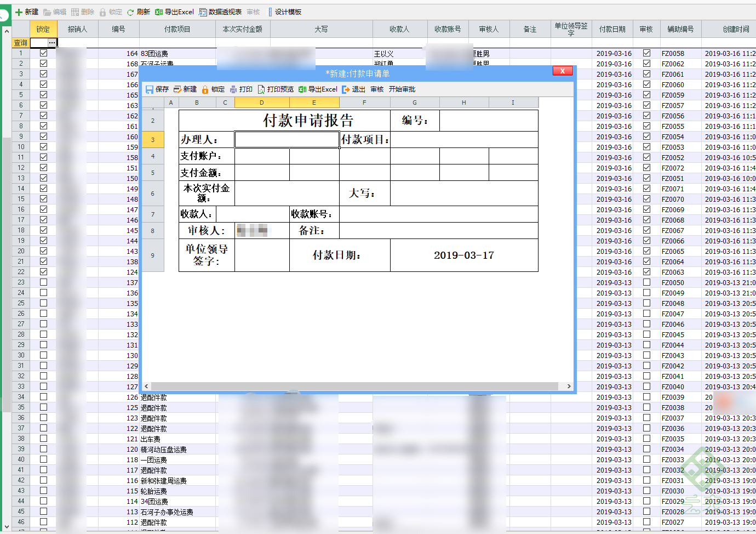Sort by 付款日期 column header
The image size is (756, 534).
click(612, 29)
